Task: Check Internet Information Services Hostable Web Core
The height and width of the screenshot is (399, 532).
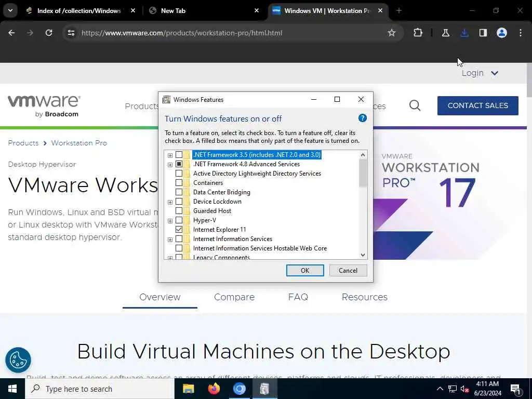Action: (x=179, y=248)
